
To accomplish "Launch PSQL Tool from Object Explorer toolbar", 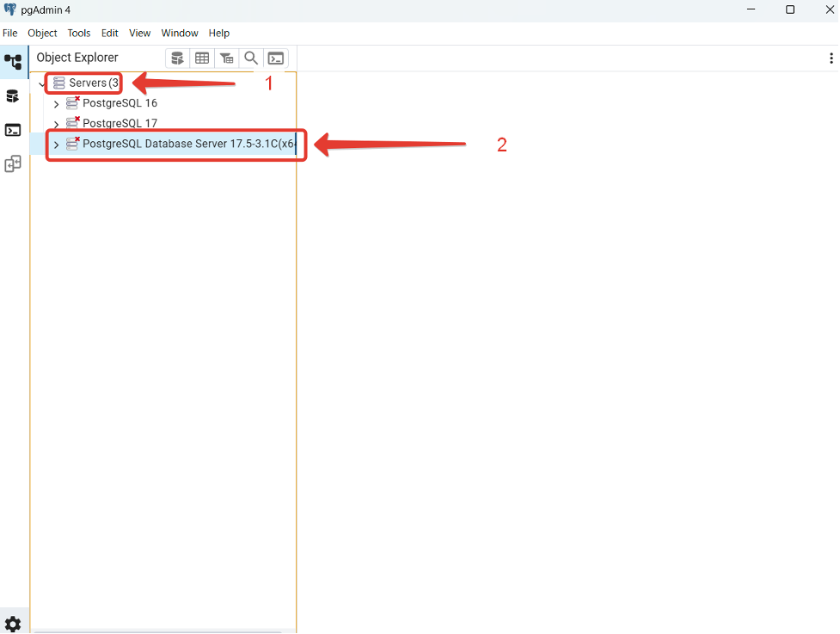I will [x=276, y=58].
